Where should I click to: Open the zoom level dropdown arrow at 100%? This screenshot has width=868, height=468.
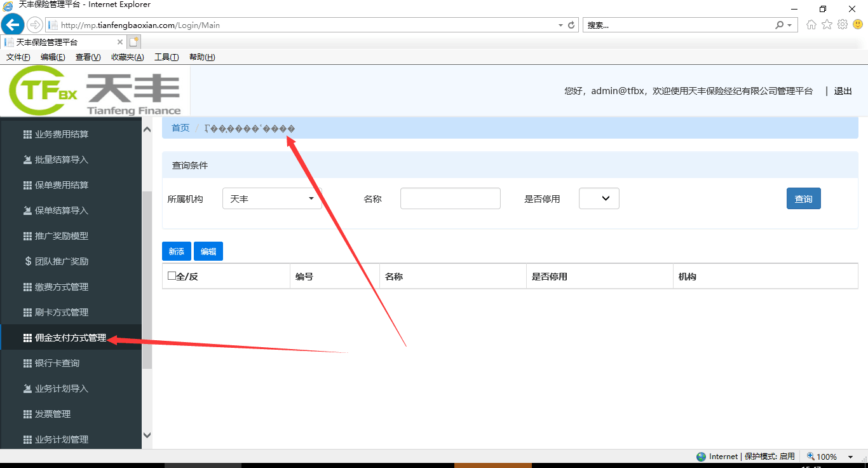click(x=850, y=457)
